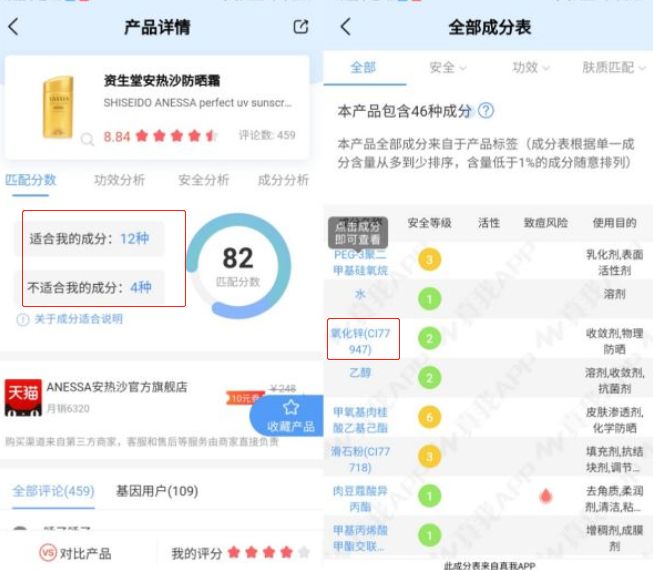Tap product title 资生堂安热沙防晒霜

point(162,80)
